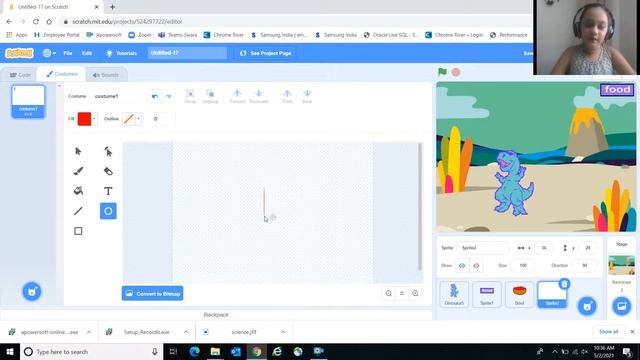Click Choose a Sprite cat button
640x360 pixels.
pos(587,306)
